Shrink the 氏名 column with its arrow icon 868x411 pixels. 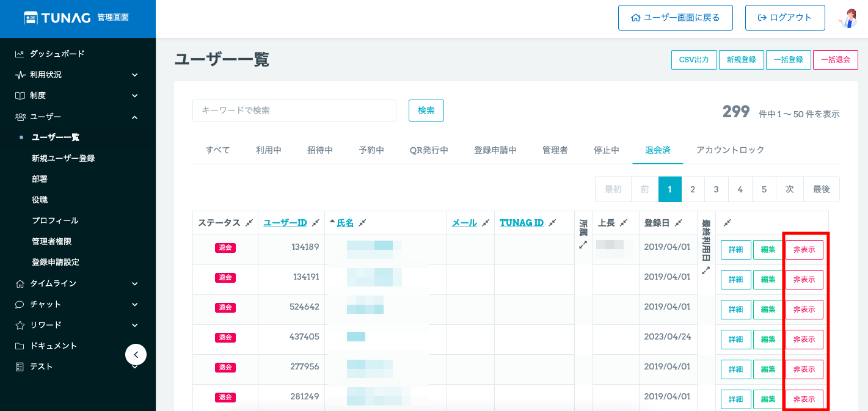click(362, 224)
